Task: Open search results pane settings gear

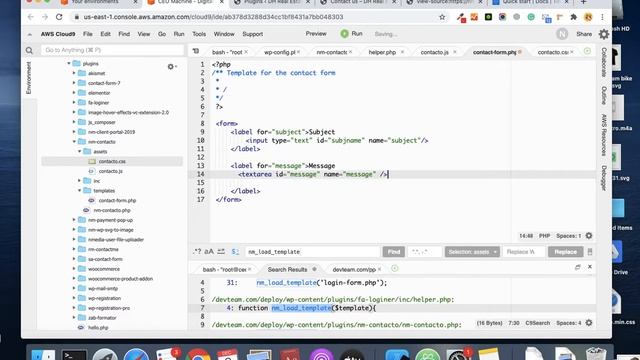Action: 589,323
